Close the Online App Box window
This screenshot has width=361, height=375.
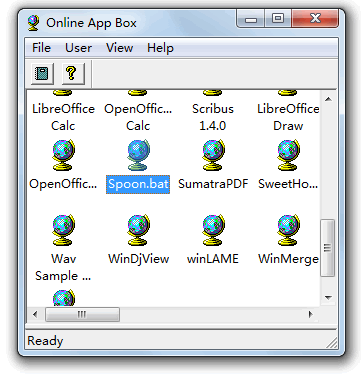coord(315,18)
